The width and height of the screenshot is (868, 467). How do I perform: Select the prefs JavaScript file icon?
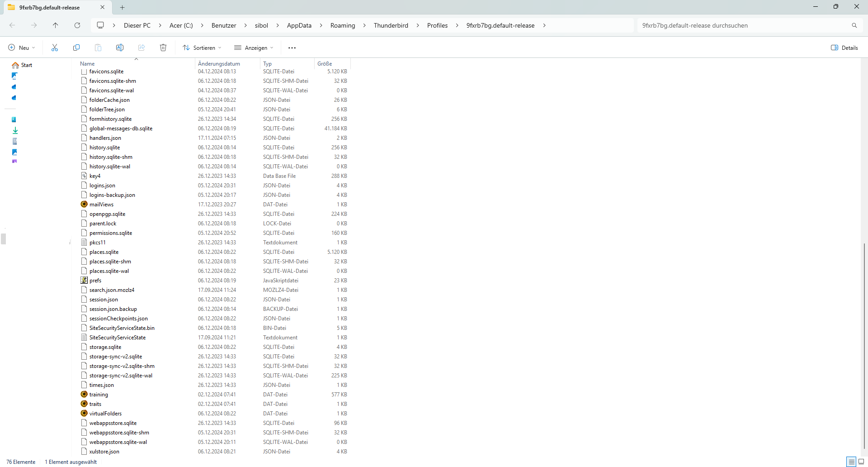[x=84, y=280]
